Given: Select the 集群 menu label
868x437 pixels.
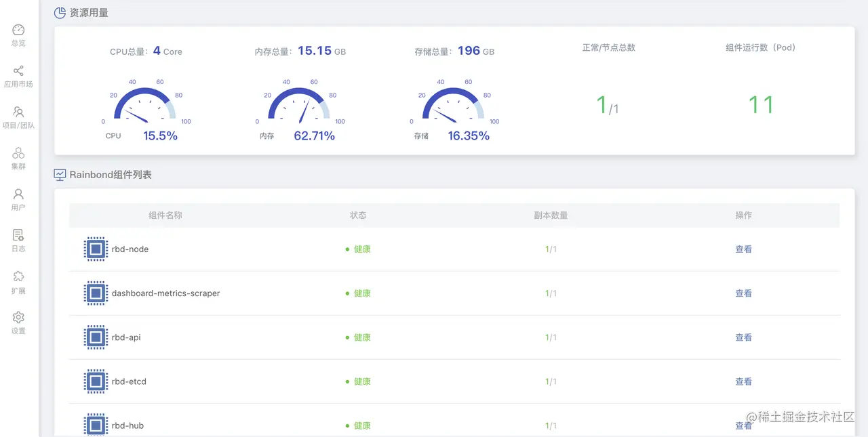Looking at the screenshot, I should (x=18, y=167).
